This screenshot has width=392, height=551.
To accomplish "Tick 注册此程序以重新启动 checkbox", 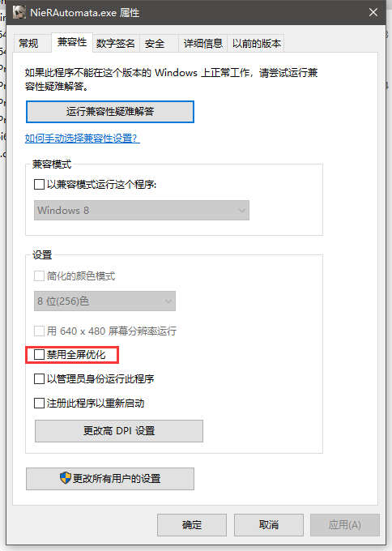I will [39, 403].
